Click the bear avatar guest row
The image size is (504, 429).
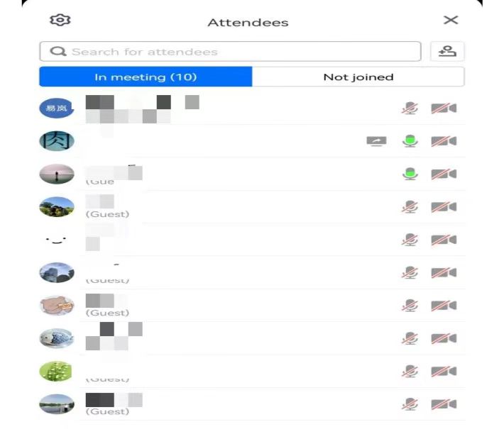252,306
